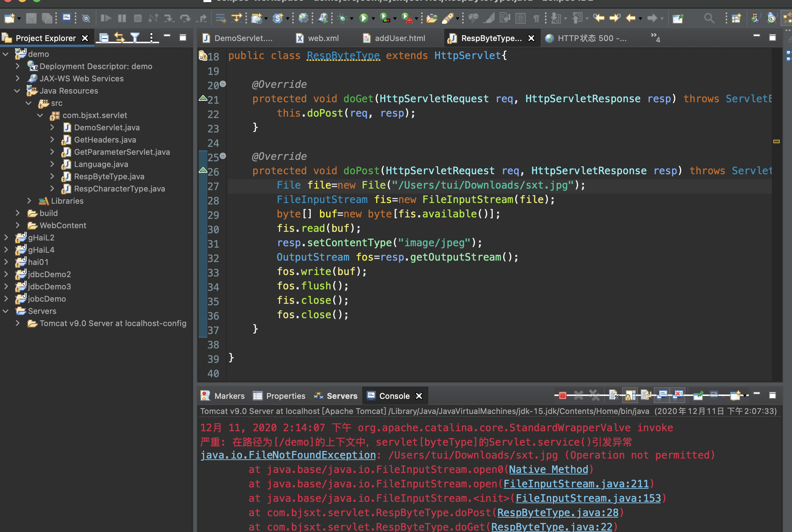The width and height of the screenshot is (792, 532).
Task: Open Project Explorer view menu dots
Action: [152, 37]
